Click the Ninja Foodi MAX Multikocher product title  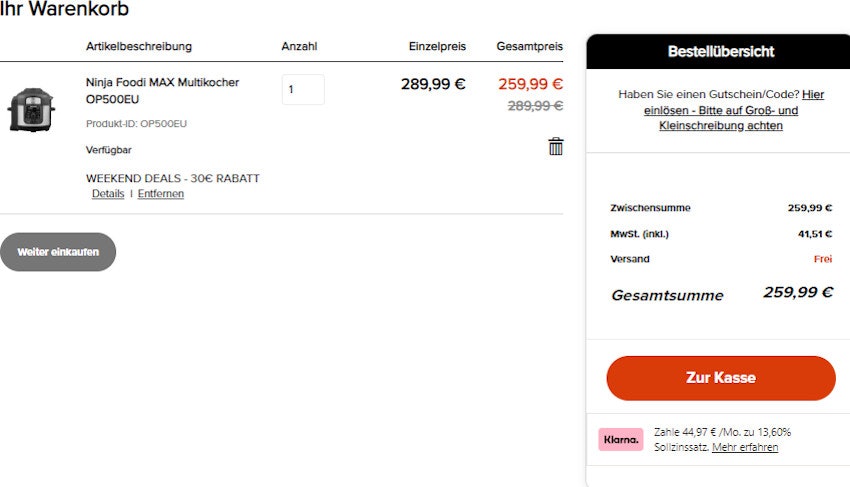tap(162, 91)
